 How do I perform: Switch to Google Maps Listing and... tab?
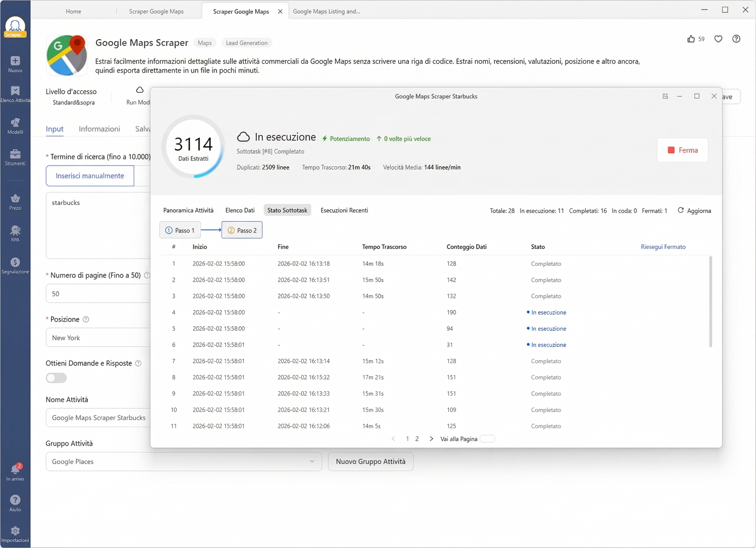(327, 11)
